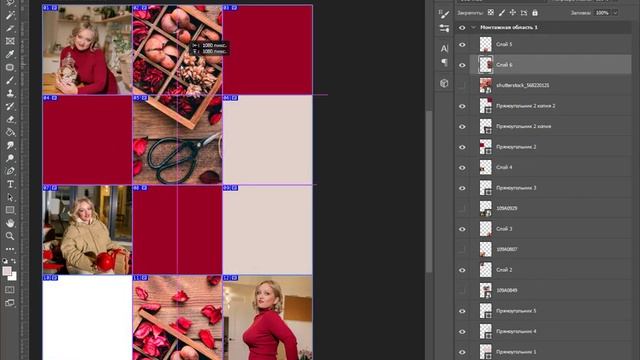Screen dimensions: 640x360
Task: Show the 105A0929 layer
Action: pos(462,209)
